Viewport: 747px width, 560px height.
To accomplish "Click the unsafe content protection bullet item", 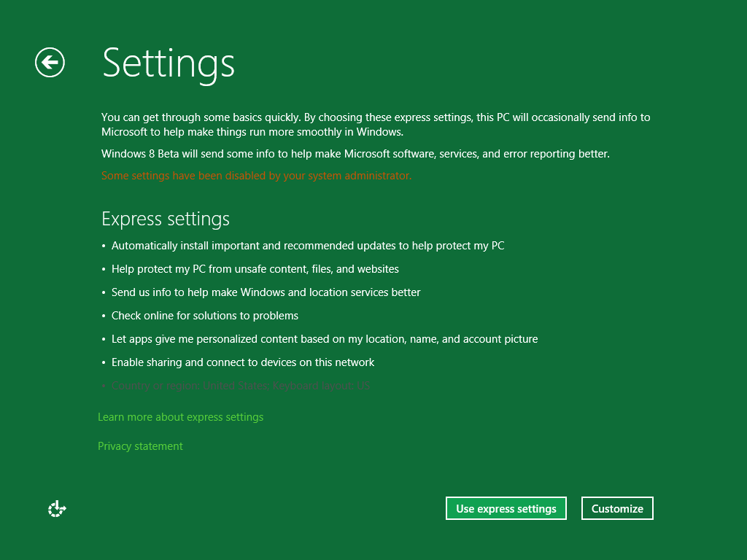I will pos(255,269).
